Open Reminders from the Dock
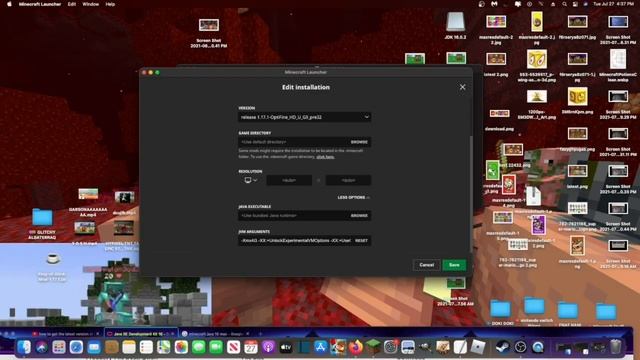640x360 pixels. click(x=146, y=347)
